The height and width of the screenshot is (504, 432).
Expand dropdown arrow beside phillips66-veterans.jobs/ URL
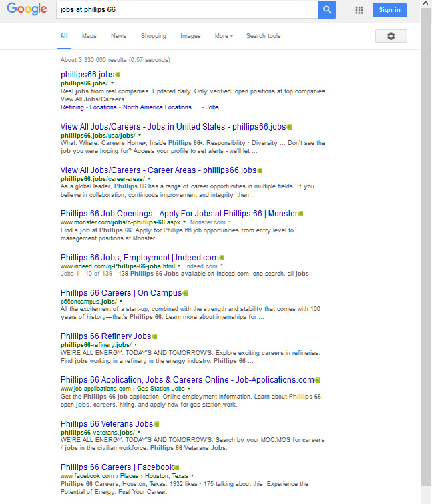pyautogui.click(x=139, y=433)
